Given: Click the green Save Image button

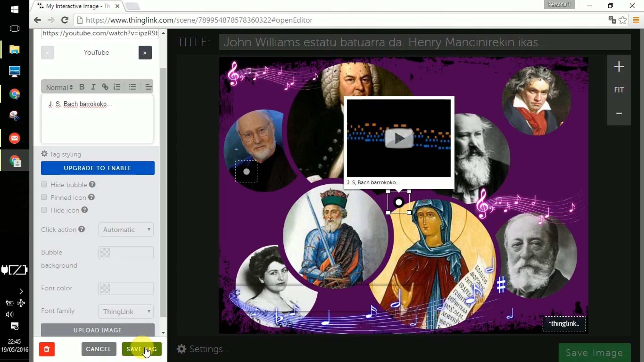Looking at the screenshot, I should click(x=594, y=353).
